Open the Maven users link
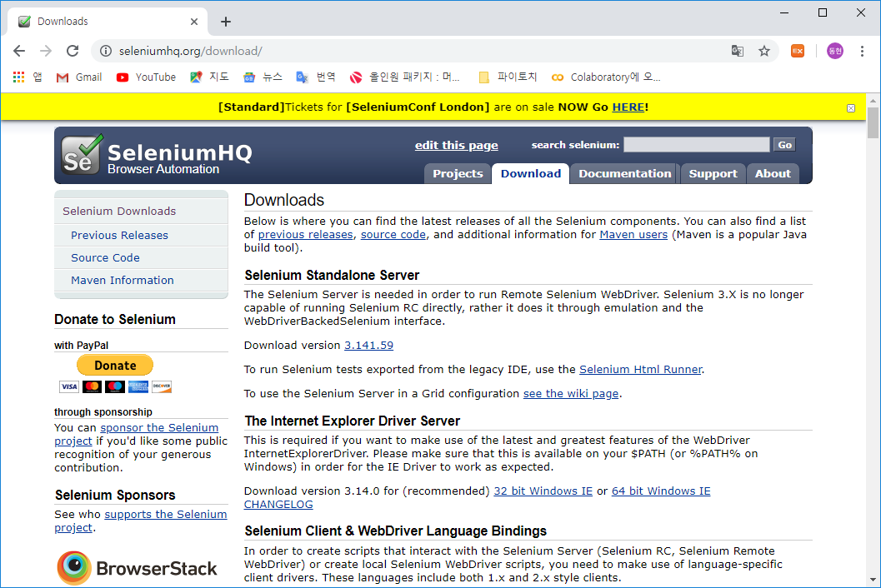881x588 pixels. tap(633, 235)
